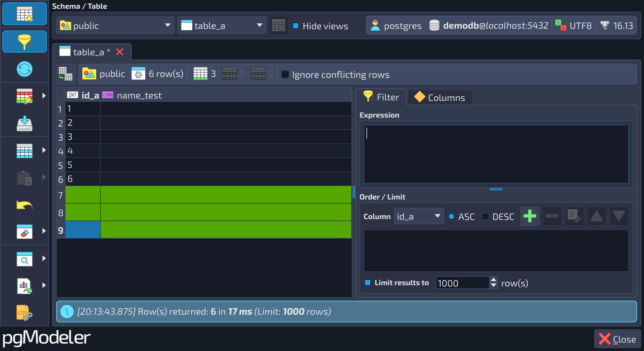The image size is (644, 351).
Task: Select row header 7
Action: 61,195
